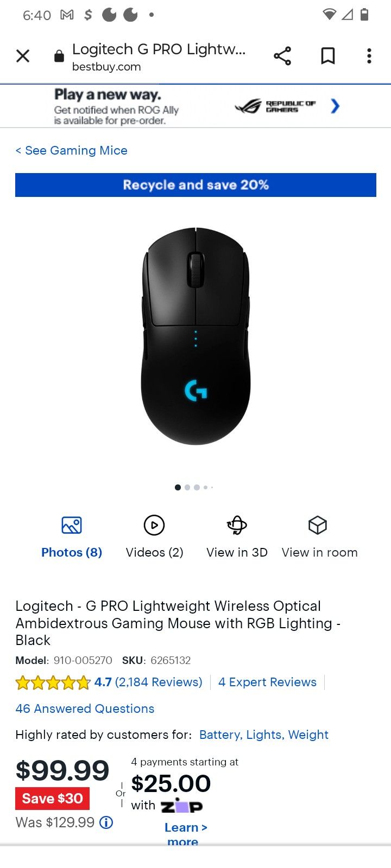Viewport: 391px width, 868px height.
Task: Tap the Recycle and save 20% banner
Action: pos(195,185)
